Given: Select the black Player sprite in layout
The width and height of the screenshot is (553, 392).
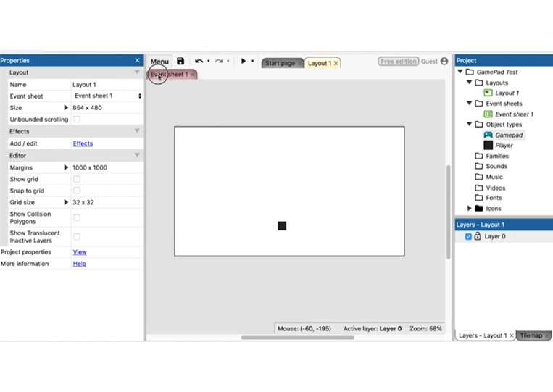Looking at the screenshot, I should pos(282,225).
